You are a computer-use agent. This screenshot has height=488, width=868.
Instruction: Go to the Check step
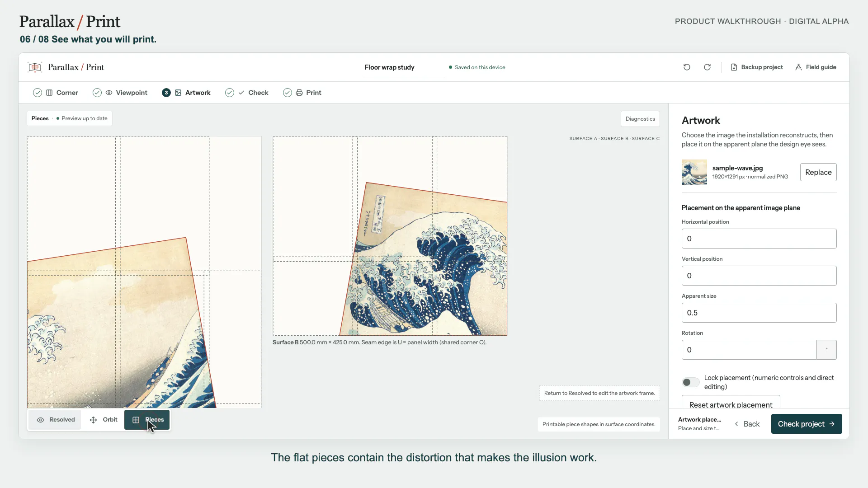coord(247,93)
